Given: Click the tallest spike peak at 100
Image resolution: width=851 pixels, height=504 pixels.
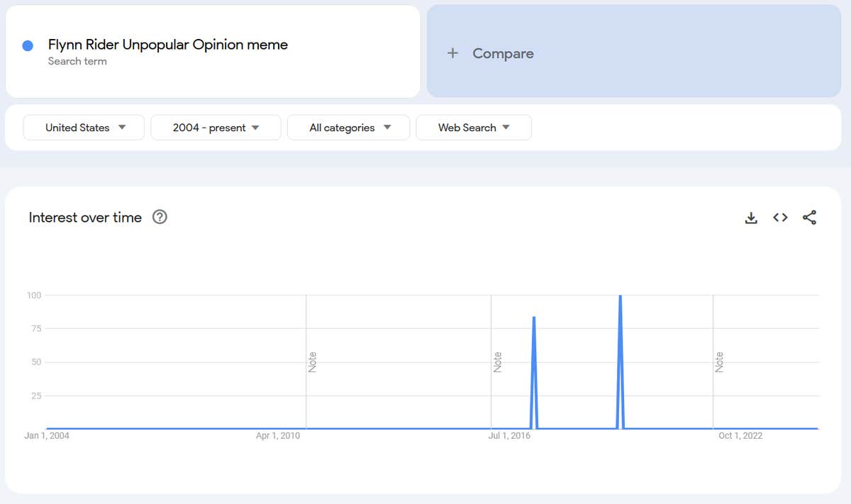Looking at the screenshot, I should pyautogui.click(x=621, y=296).
